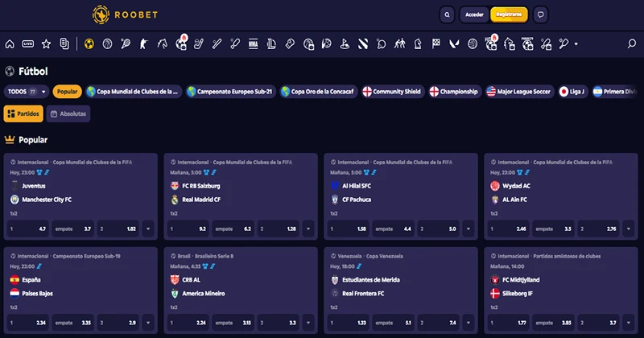Select the Popular filter chip

[x=67, y=92]
